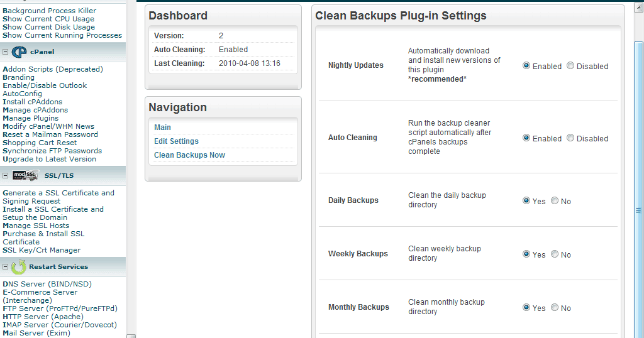Viewport: 644px width, 338px height.
Task: Click the Restart Services header label
Action: pyautogui.click(x=58, y=266)
